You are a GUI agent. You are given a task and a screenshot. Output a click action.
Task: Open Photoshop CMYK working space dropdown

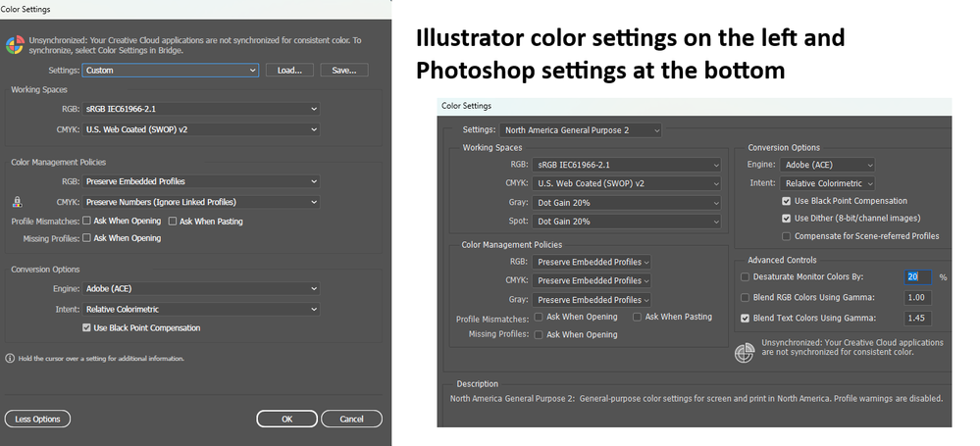point(626,183)
